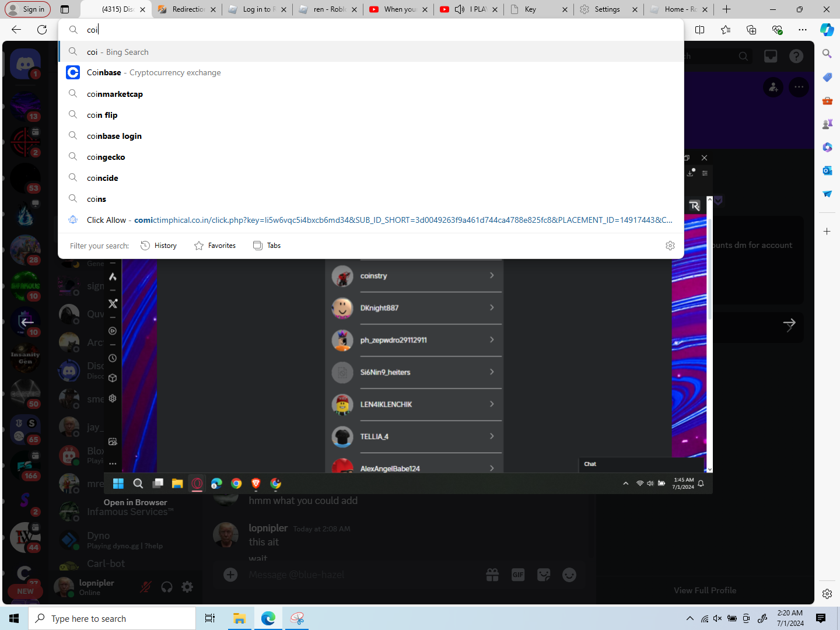The width and height of the screenshot is (840, 630).
Task: Refresh the current page
Action: 42,30
